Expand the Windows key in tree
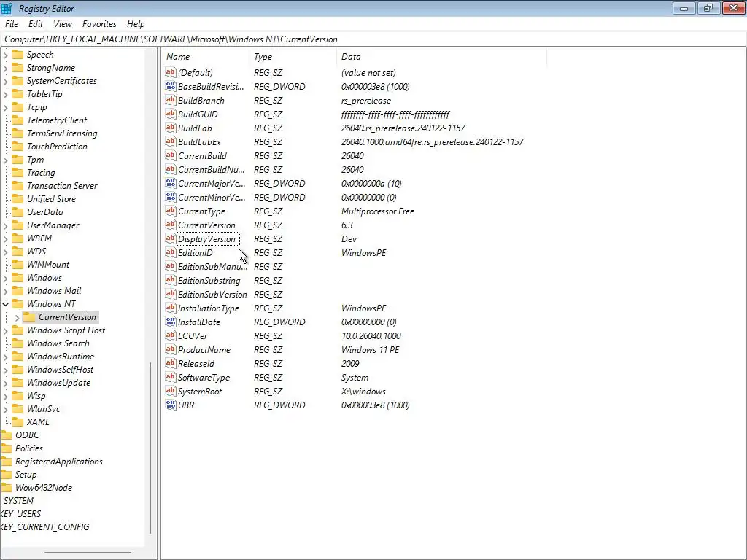 point(5,278)
